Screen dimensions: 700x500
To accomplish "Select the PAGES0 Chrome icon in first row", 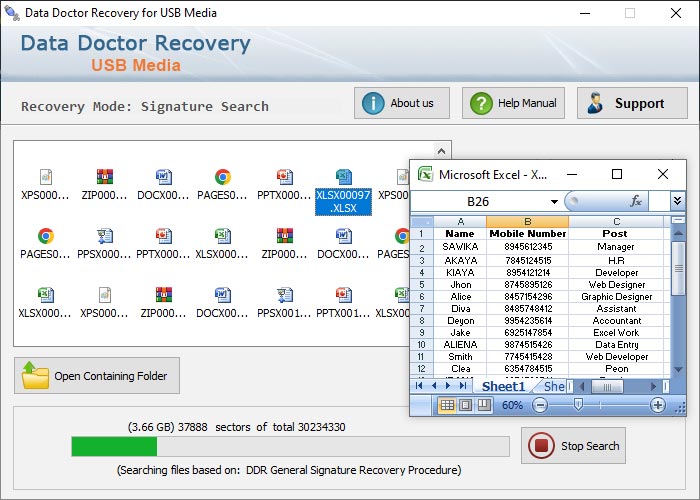I will pos(223,177).
